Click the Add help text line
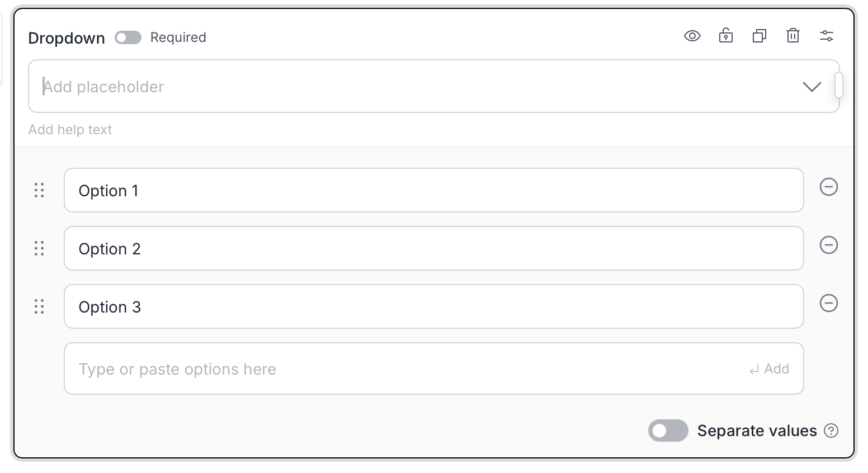Viewport: 868px width, 473px height. click(x=70, y=130)
